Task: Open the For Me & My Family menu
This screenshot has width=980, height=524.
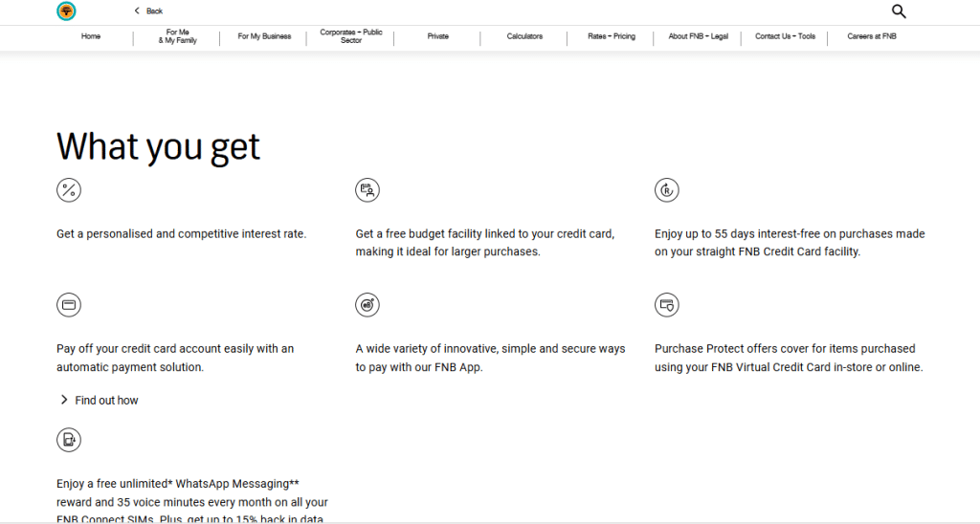Action: coord(177,36)
